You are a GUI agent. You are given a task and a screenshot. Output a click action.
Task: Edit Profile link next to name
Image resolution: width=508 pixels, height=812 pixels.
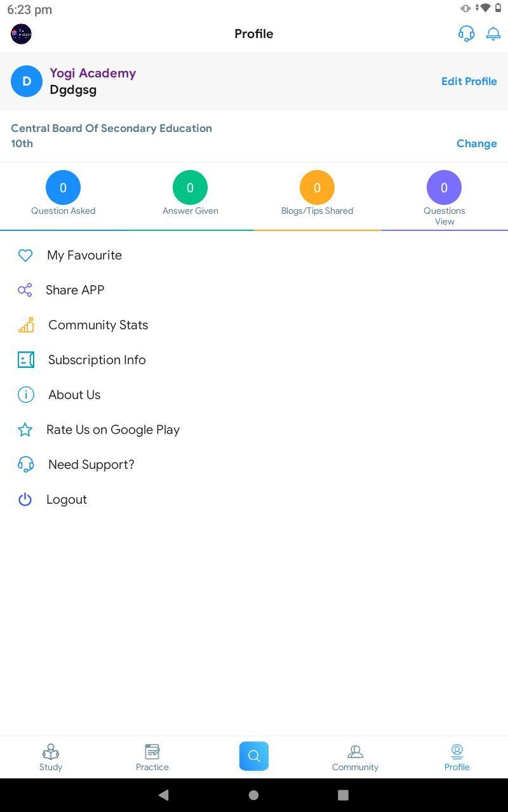[469, 81]
